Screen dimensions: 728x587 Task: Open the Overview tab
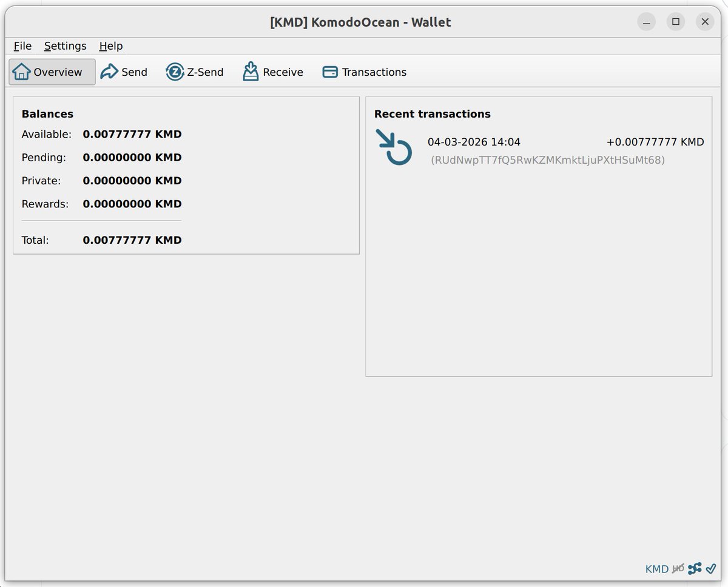pyautogui.click(x=52, y=72)
